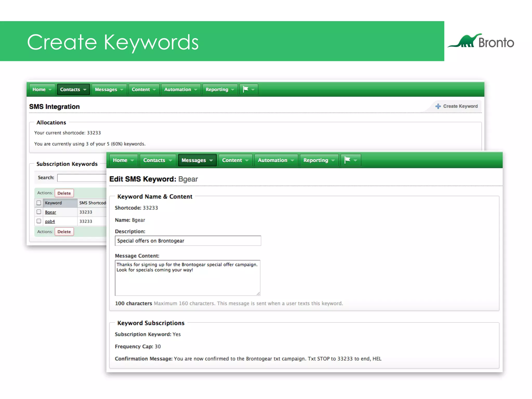Click the plus icon beside Create Keyword

(x=438, y=106)
